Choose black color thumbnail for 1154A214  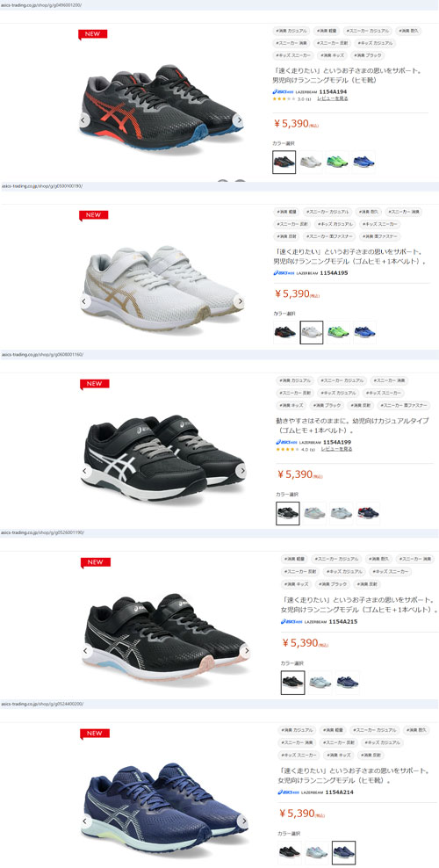tap(289, 852)
